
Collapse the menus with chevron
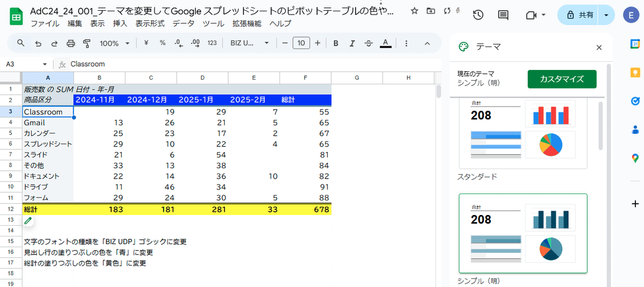tap(427, 44)
